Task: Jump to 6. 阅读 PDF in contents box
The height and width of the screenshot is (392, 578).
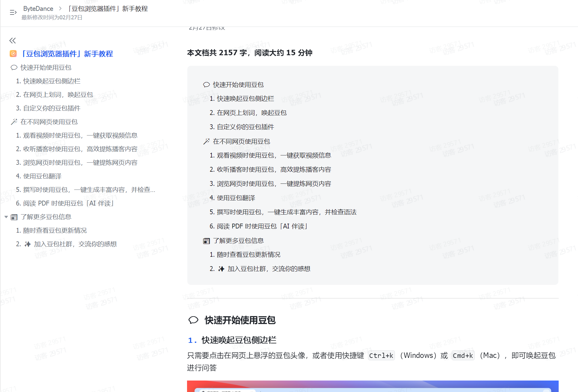Action: point(259,226)
